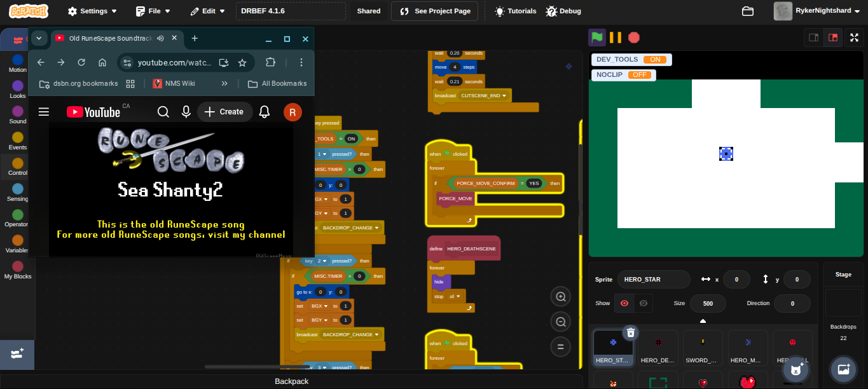The image size is (868, 389).
Task: Open YouTube hamburger guide menu
Action: 44,112
